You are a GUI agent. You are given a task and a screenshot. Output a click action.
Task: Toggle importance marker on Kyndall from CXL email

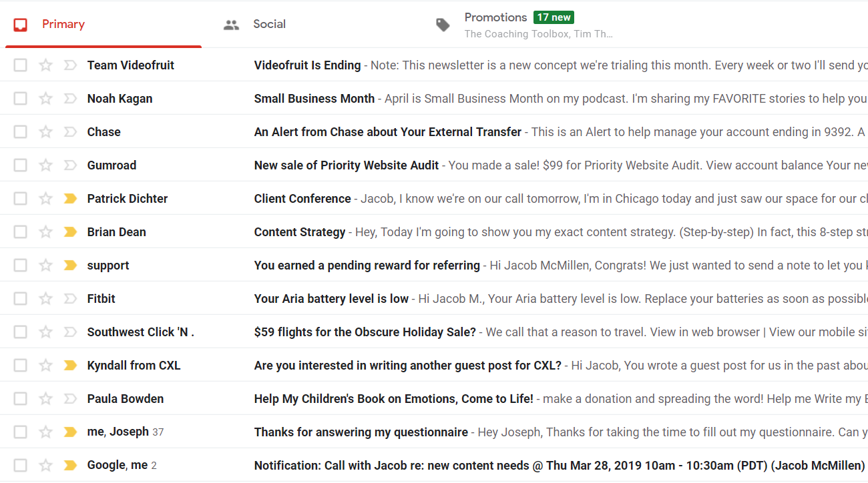point(70,365)
